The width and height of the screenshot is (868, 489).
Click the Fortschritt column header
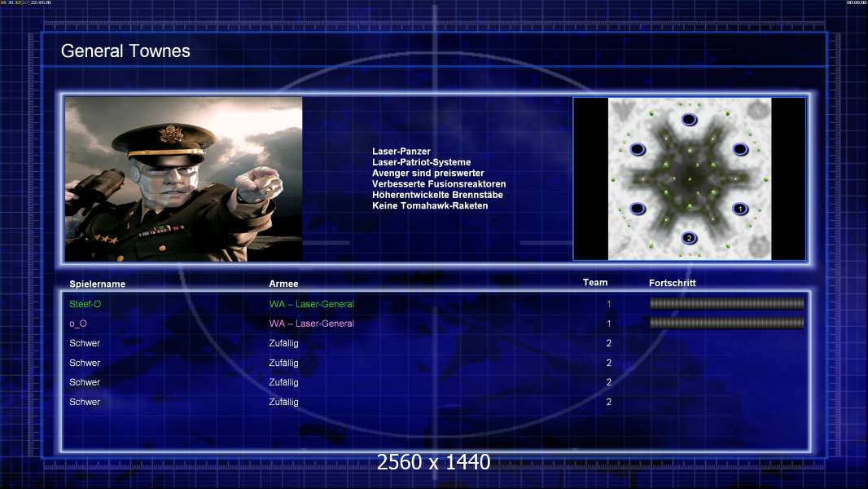coord(672,283)
